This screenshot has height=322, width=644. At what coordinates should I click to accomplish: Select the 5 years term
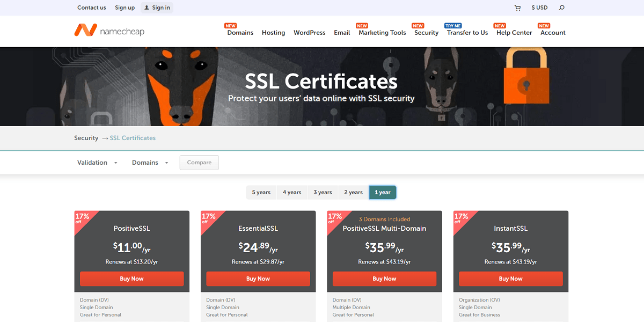point(261,192)
